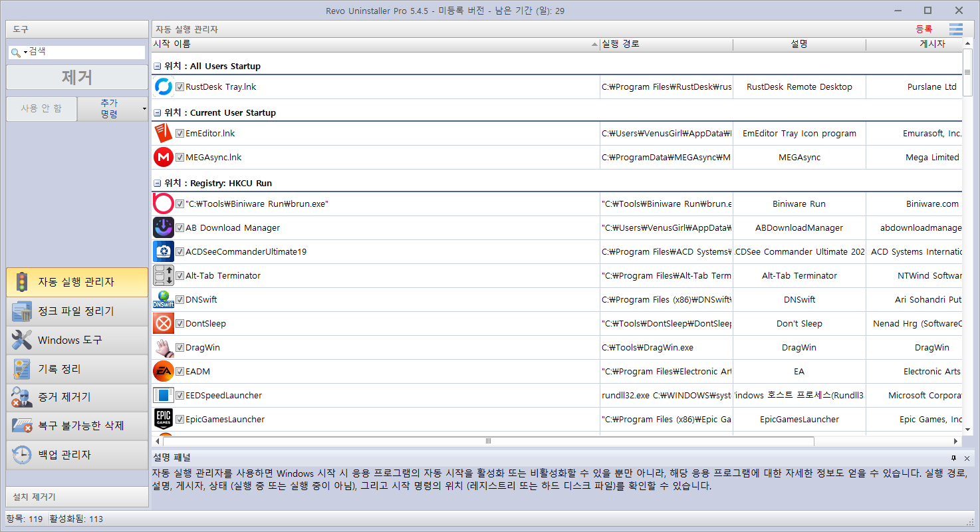Click into the 검색 search field
Screen dimensions: 980x532
pos(86,52)
